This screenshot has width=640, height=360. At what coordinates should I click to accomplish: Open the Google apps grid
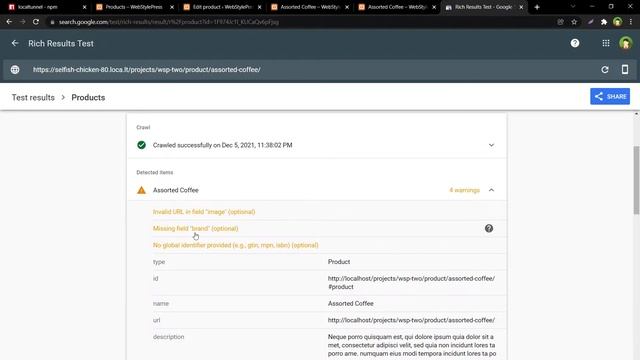(x=606, y=43)
